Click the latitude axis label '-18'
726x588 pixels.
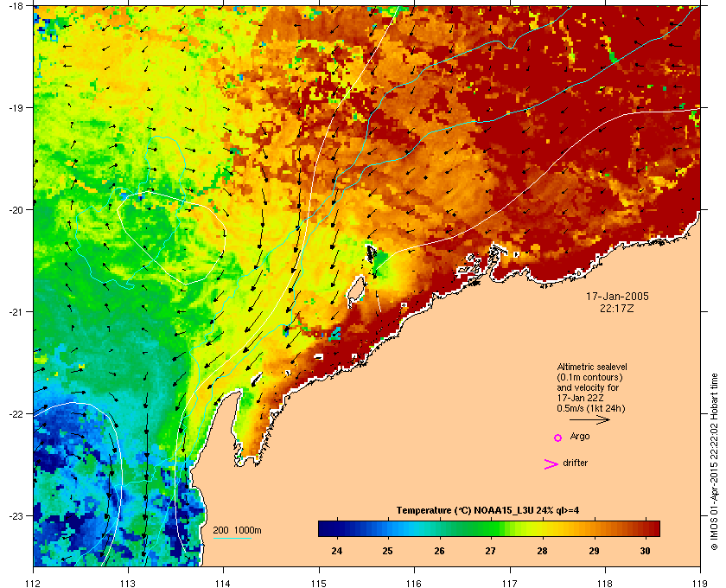coord(16,5)
